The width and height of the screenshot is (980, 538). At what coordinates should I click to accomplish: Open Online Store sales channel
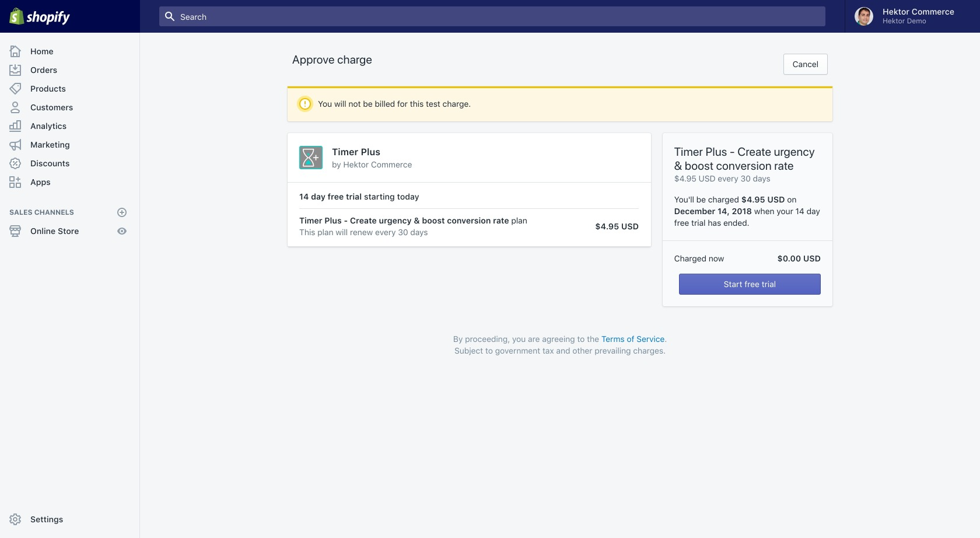(x=54, y=231)
